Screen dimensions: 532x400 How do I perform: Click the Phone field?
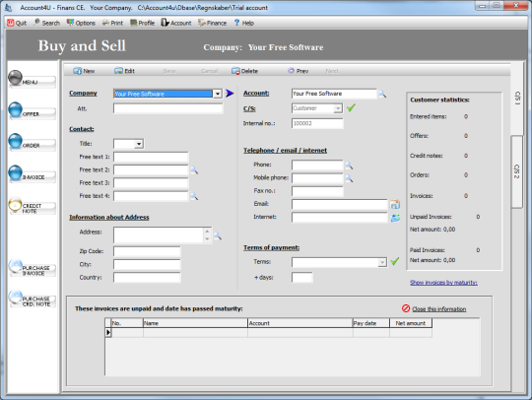tap(317, 165)
